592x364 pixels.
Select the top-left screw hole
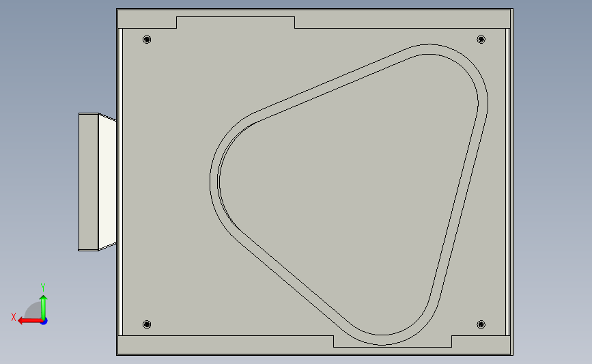coord(147,40)
